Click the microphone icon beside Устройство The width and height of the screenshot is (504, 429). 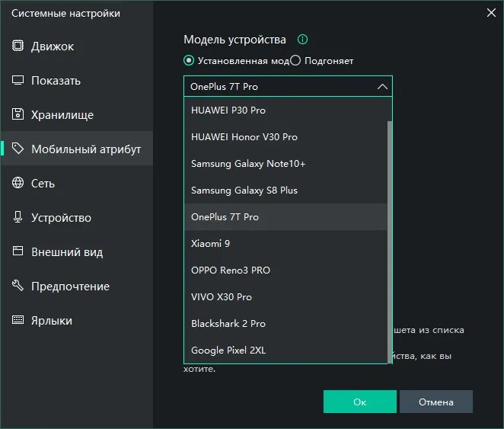point(18,217)
